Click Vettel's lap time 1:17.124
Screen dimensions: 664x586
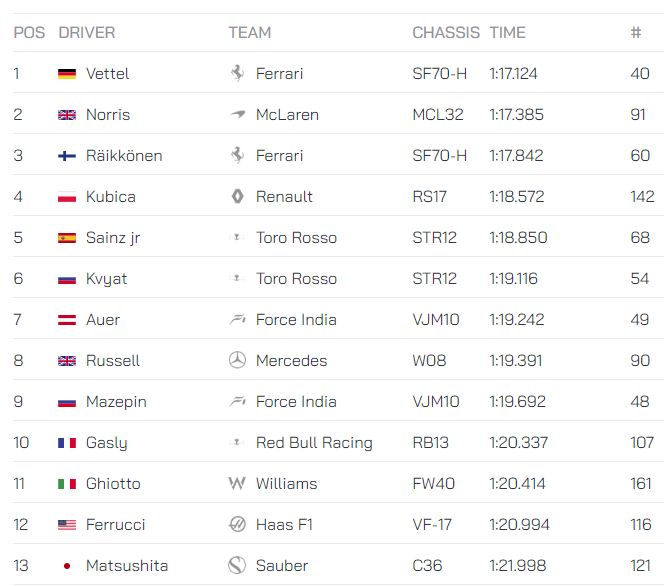point(516,74)
